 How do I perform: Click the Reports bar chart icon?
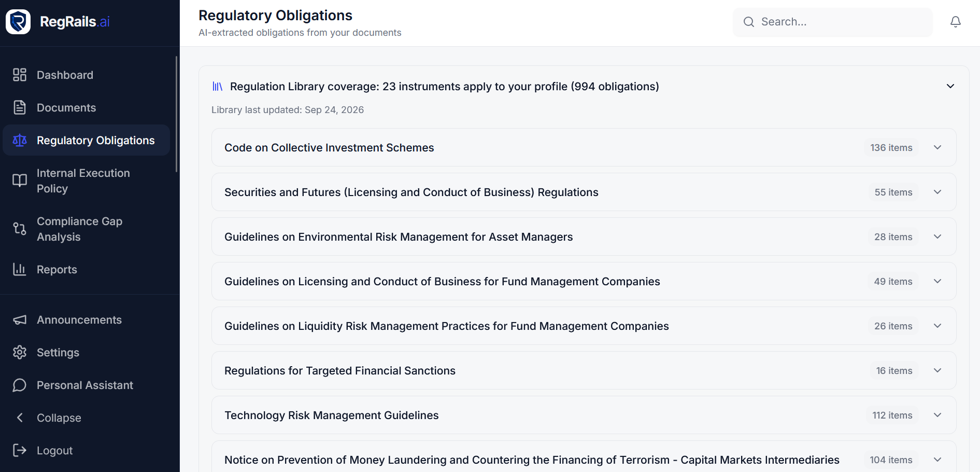click(20, 269)
